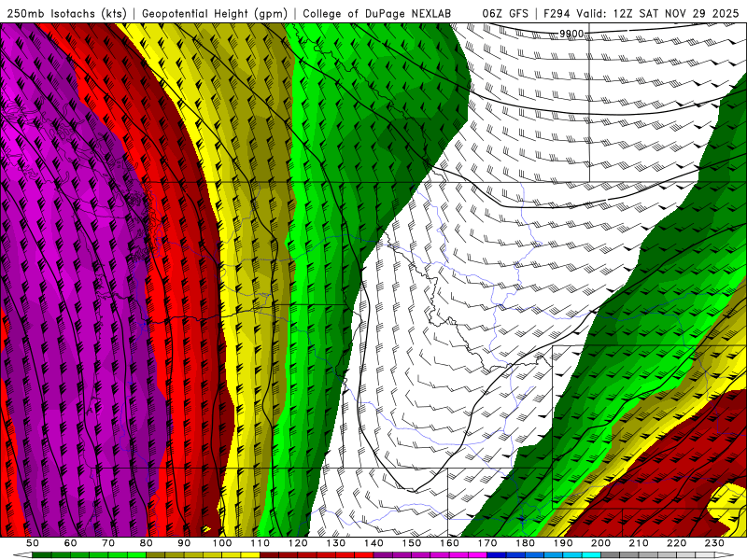Click the '90' legend value

click(x=184, y=543)
